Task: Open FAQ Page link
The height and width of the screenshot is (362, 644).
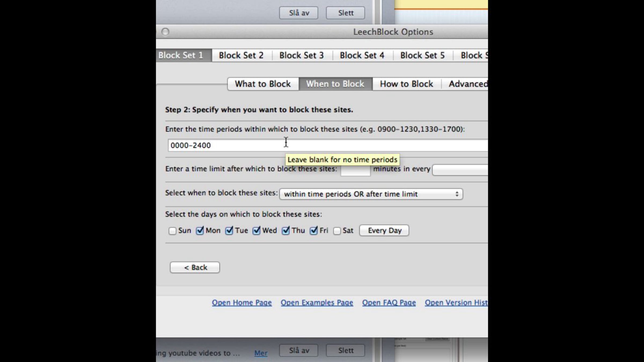Action: pos(389,302)
